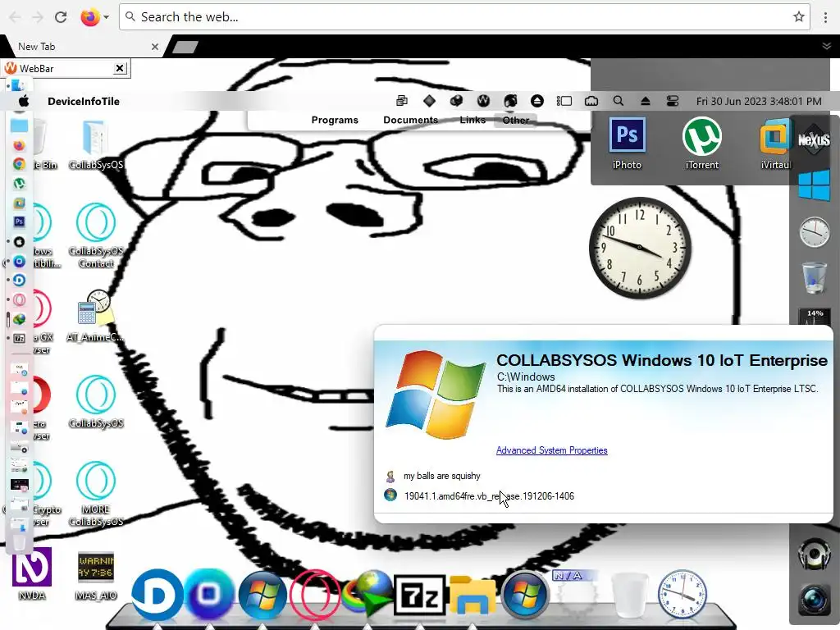Click the analog clock desktop widget

click(x=640, y=248)
